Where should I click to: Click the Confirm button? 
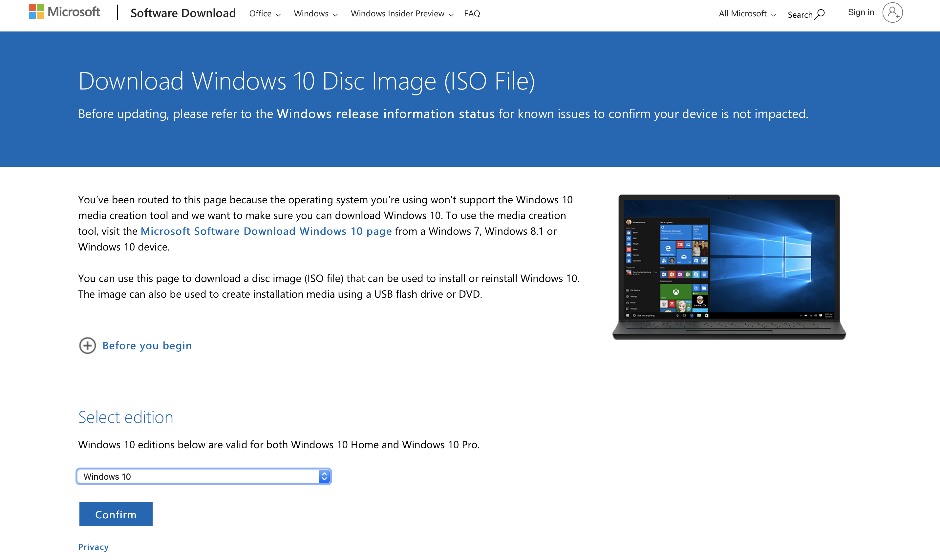point(116,513)
